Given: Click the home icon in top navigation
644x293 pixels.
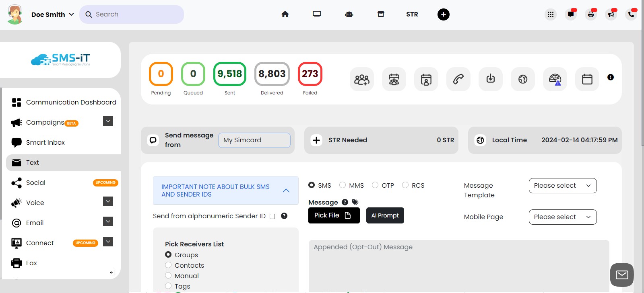Looking at the screenshot, I should point(285,14).
